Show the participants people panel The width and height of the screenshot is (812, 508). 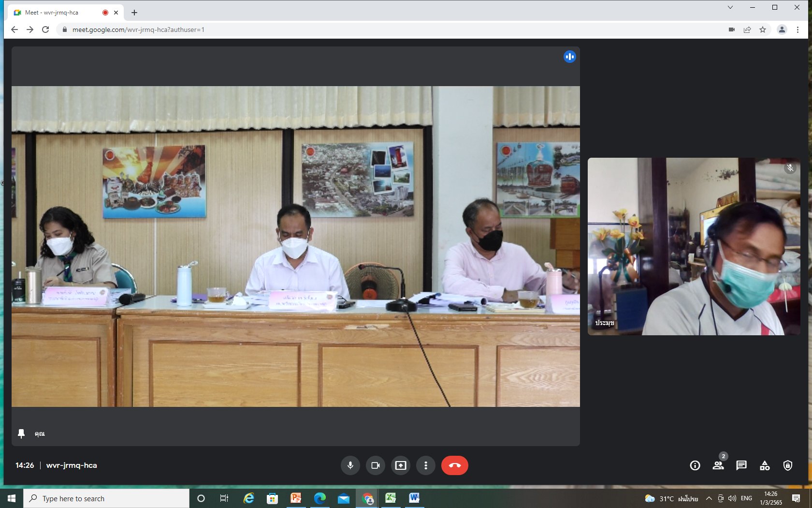(718, 465)
